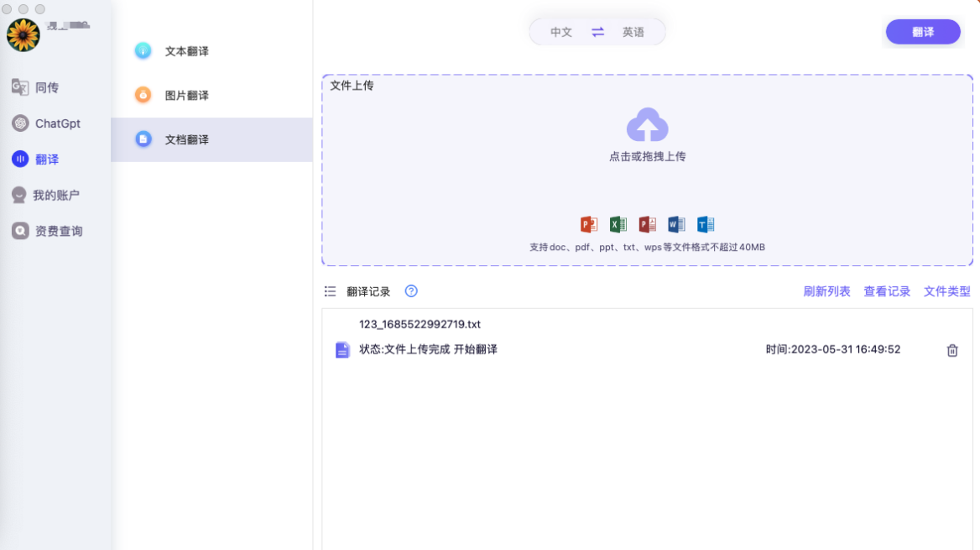This screenshot has width=980, height=550.
Task: Open the 文件类型 dropdown
Action: pos(946,291)
